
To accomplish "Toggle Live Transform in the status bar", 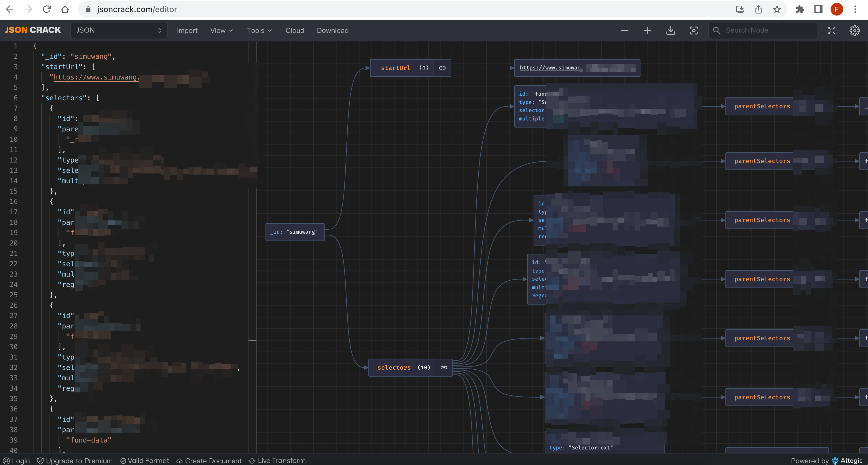I will (x=277, y=461).
